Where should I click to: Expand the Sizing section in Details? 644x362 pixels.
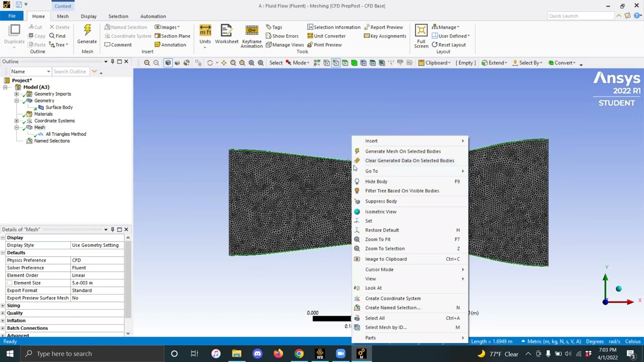tap(3, 306)
